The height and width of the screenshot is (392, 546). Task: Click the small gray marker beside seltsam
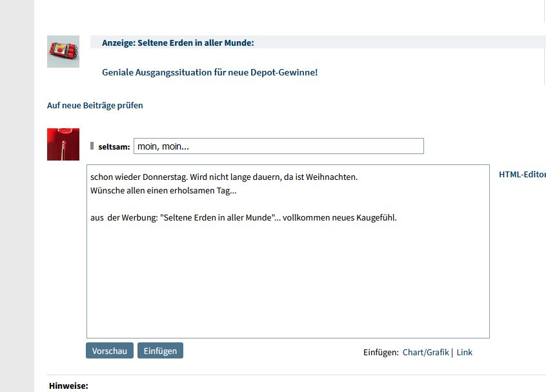pos(92,146)
